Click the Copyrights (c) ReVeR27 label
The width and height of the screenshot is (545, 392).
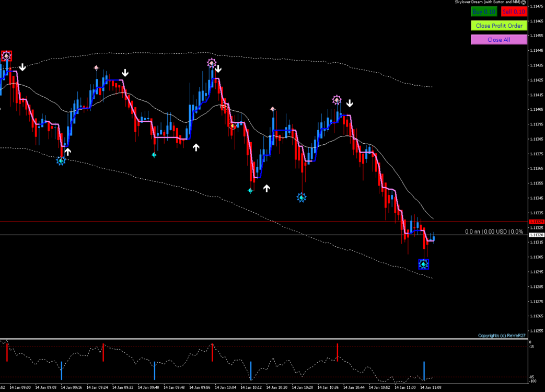(x=502, y=336)
